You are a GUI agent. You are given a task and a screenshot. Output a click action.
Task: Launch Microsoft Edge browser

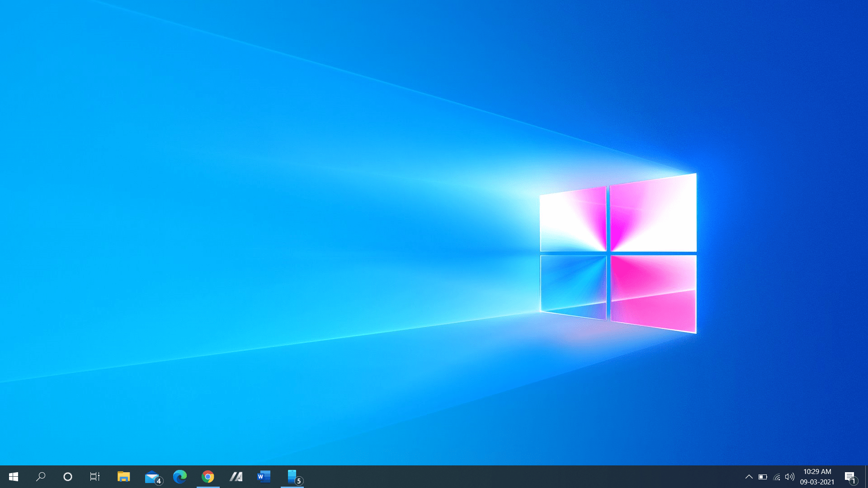(180, 477)
